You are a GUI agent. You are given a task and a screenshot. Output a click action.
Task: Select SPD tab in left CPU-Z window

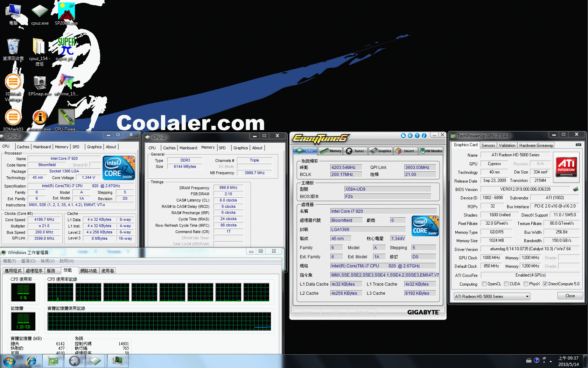(x=76, y=147)
